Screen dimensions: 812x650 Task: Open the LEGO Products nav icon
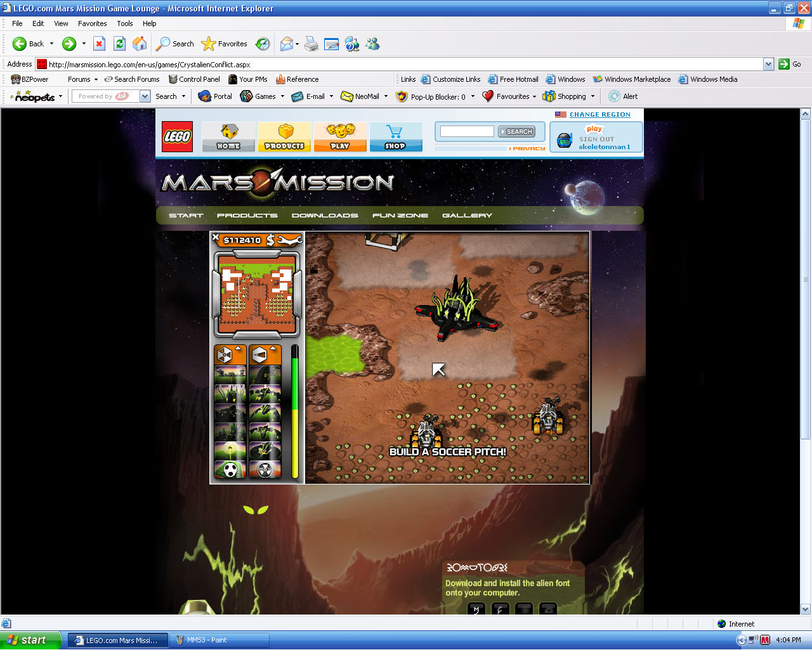pyautogui.click(x=284, y=137)
